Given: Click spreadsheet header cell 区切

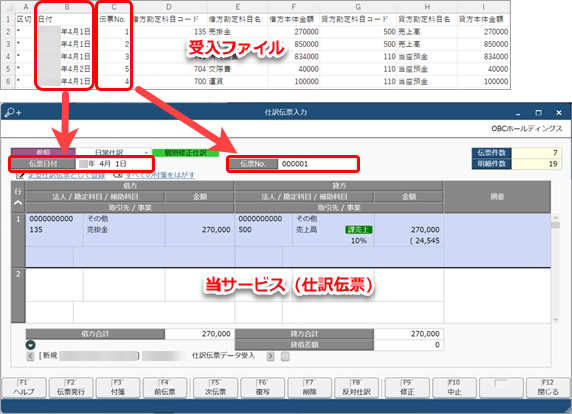Looking at the screenshot, I should click(x=24, y=19).
